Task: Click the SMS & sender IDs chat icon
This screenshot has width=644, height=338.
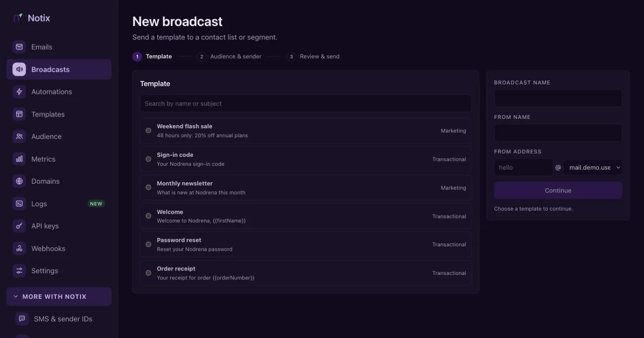Action: click(22, 319)
